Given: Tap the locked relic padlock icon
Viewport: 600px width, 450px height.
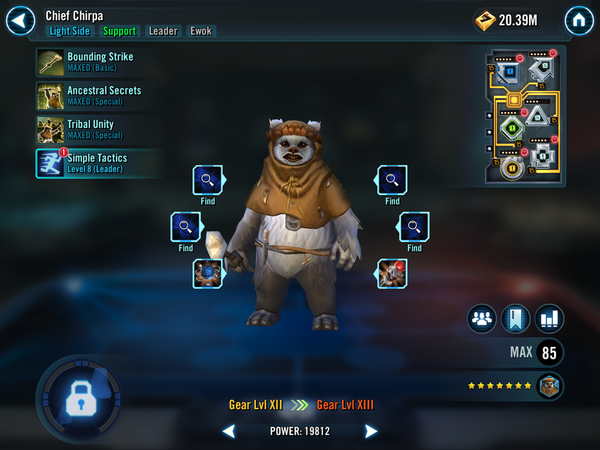Looking at the screenshot, I should point(80,399).
